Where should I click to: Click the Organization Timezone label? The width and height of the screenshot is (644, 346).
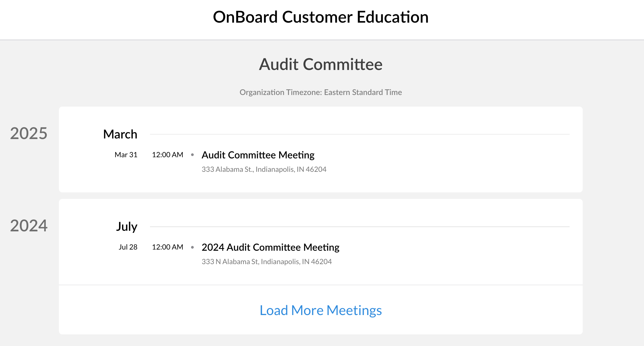[x=321, y=92]
